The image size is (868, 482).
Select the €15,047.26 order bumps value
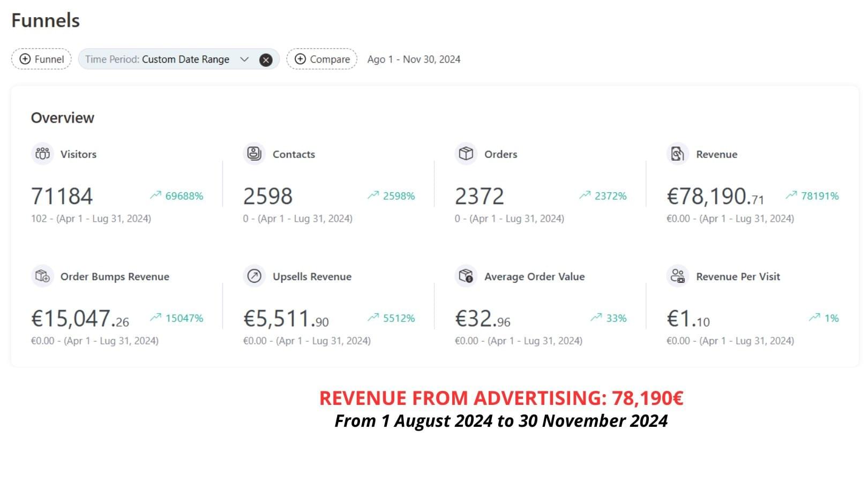tap(80, 318)
